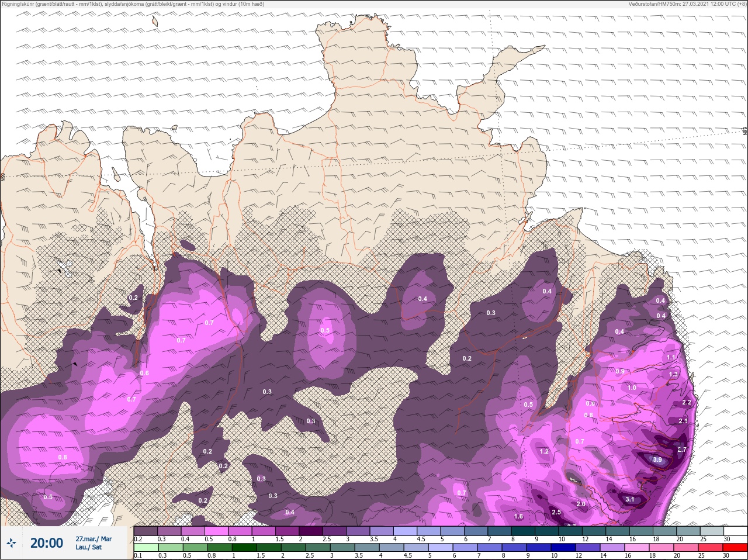This screenshot has height=560, width=748.
Task: Click the 1.6 precipitation value on the map
Action: 518,516
